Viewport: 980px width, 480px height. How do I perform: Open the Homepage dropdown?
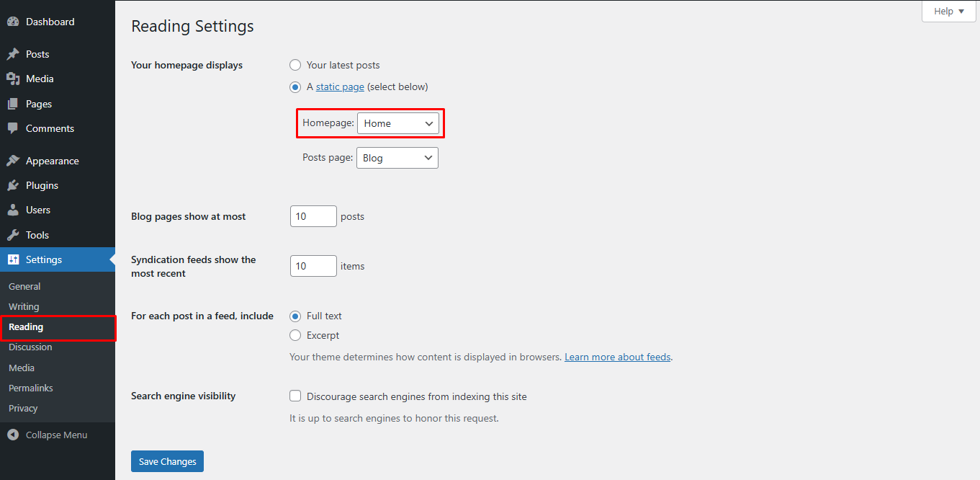pos(397,123)
